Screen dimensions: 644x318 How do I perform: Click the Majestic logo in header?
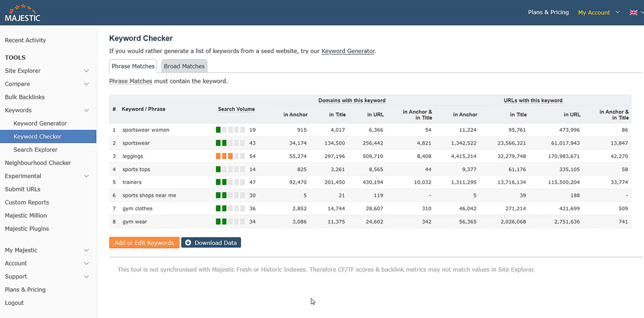tap(23, 13)
